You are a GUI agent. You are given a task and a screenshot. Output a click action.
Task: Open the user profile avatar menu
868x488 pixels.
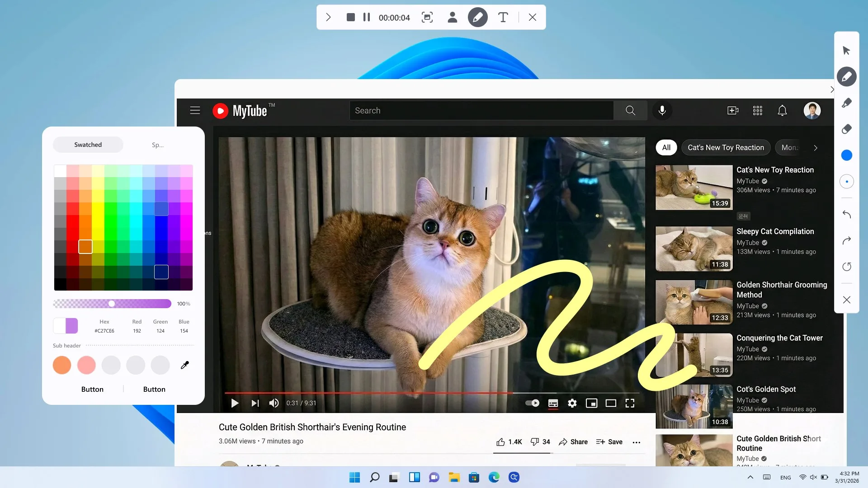(812, 110)
